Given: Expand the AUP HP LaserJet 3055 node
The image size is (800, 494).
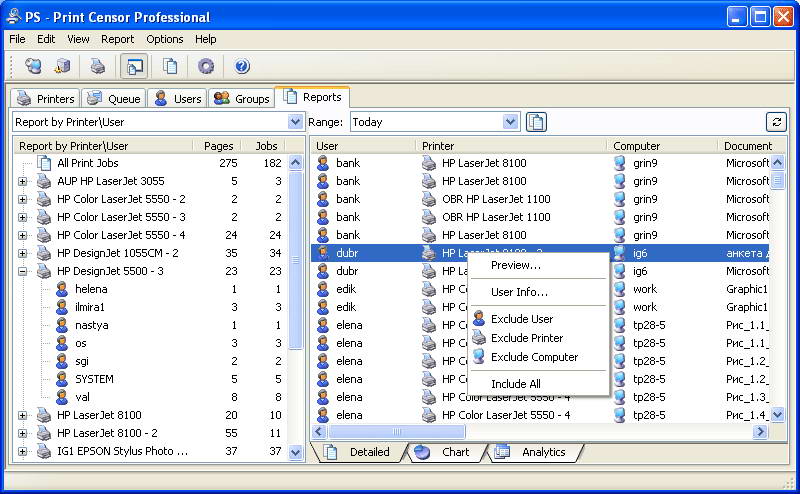Looking at the screenshot, I should (22, 181).
